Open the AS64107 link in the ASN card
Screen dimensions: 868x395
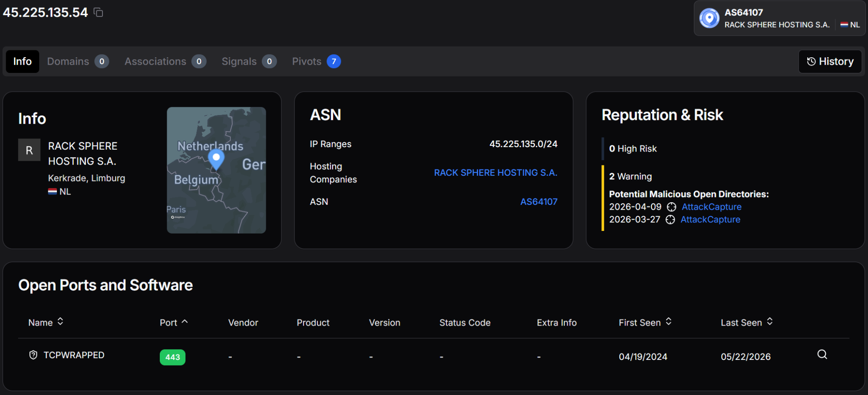pyautogui.click(x=539, y=202)
